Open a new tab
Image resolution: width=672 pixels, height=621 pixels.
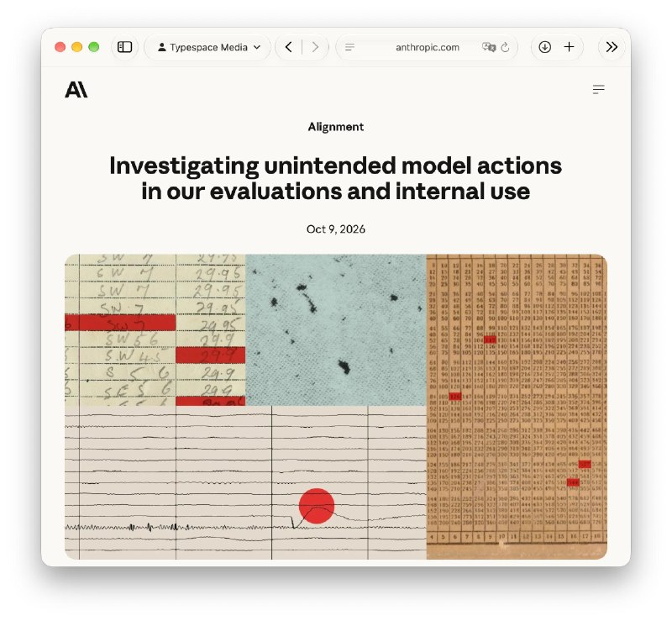pyautogui.click(x=570, y=47)
